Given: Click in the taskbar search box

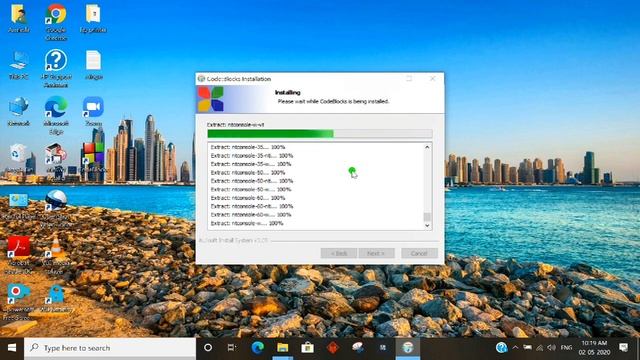Looking at the screenshot, I should click(110, 348).
